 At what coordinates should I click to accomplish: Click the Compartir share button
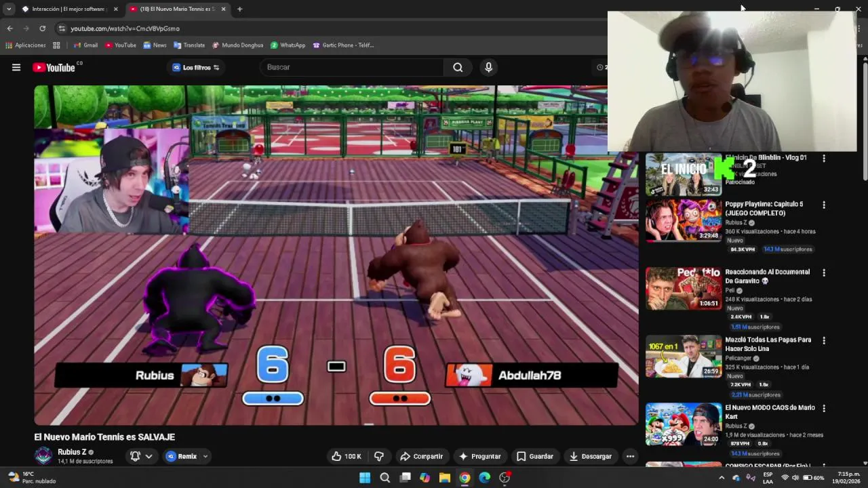(x=421, y=456)
